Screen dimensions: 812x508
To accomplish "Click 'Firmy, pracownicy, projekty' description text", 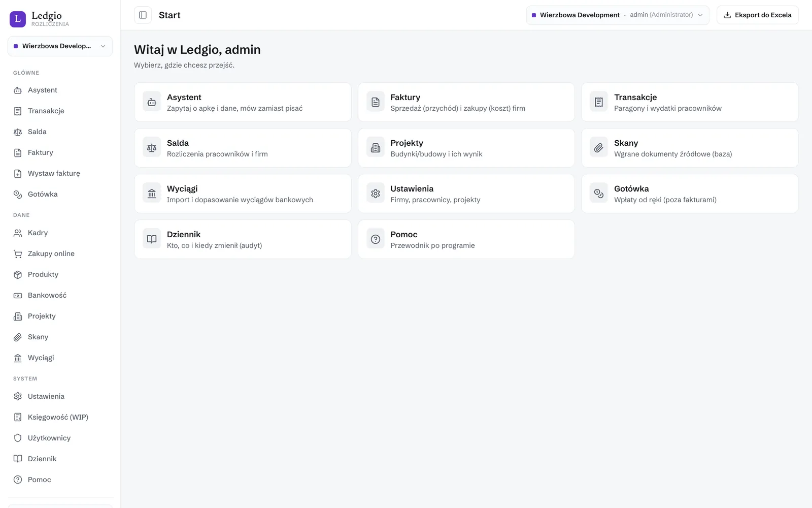I will coord(435,200).
